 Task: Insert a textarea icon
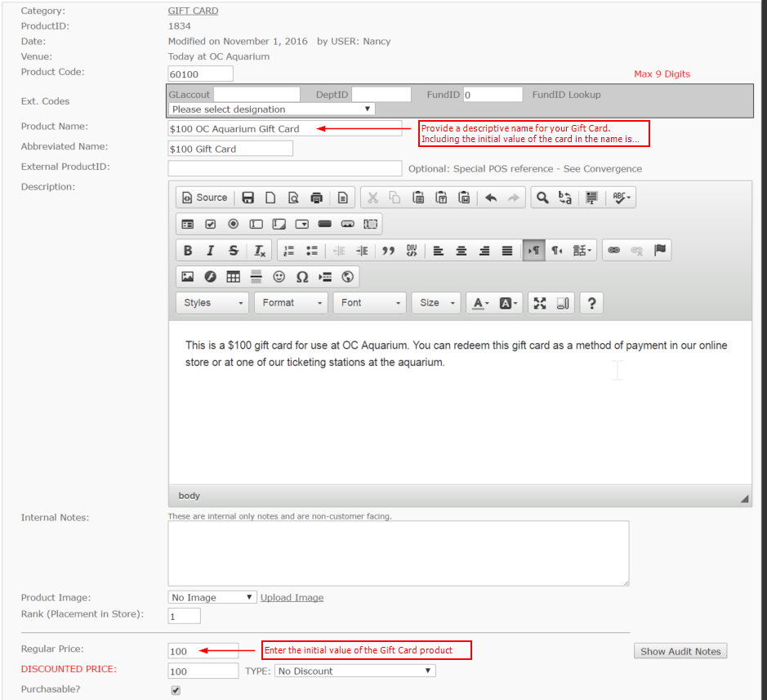279,224
